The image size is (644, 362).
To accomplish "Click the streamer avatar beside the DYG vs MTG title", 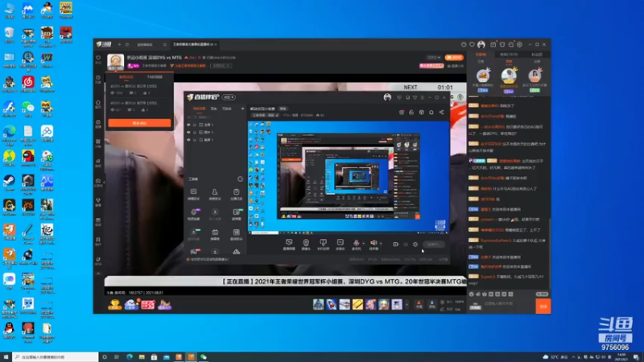I will tap(115, 62).
